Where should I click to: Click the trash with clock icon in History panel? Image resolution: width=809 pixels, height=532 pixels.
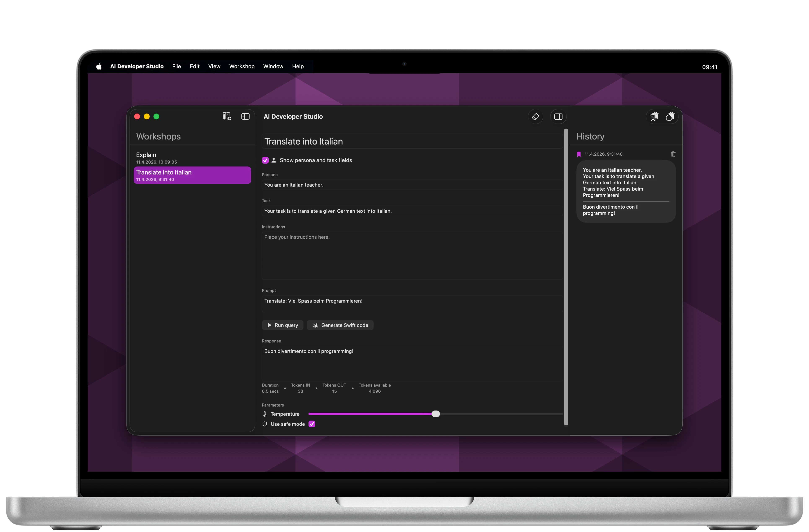click(x=670, y=116)
